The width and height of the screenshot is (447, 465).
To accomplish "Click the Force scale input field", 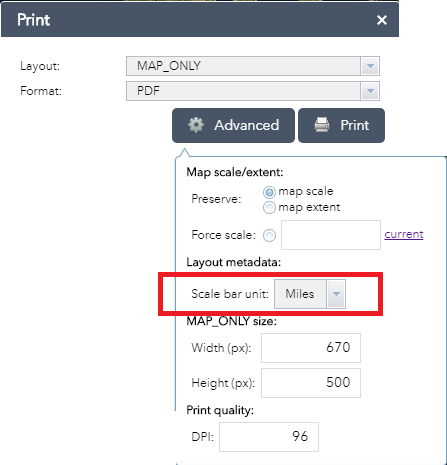I will click(x=331, y=235).
